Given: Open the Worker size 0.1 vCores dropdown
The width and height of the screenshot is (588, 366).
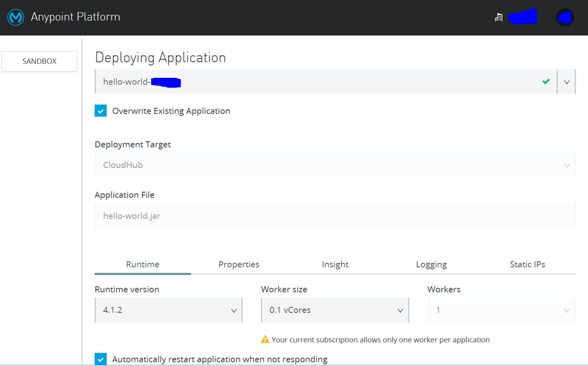Looking at the screenshot, I should [x=335, y=310].
